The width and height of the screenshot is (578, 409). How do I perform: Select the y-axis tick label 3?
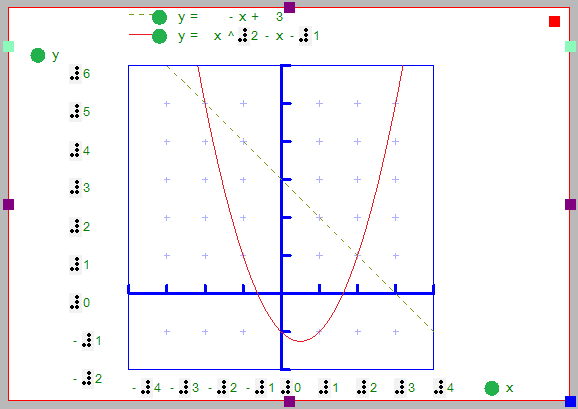click(x=80, y=188)
